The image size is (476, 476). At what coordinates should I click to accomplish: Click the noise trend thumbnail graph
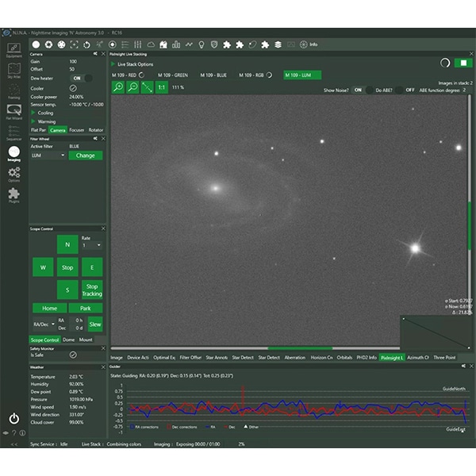point(436,333)
